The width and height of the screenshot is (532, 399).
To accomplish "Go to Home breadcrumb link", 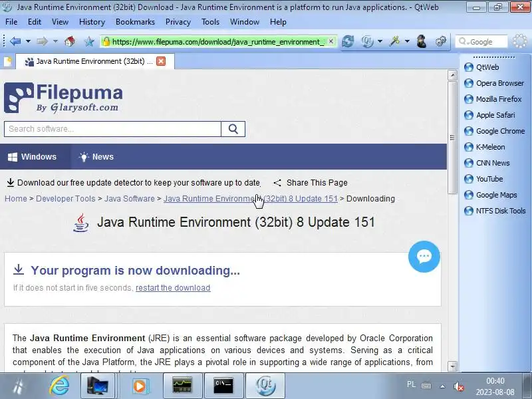I will pyautogui.click(x=15, y=198).
